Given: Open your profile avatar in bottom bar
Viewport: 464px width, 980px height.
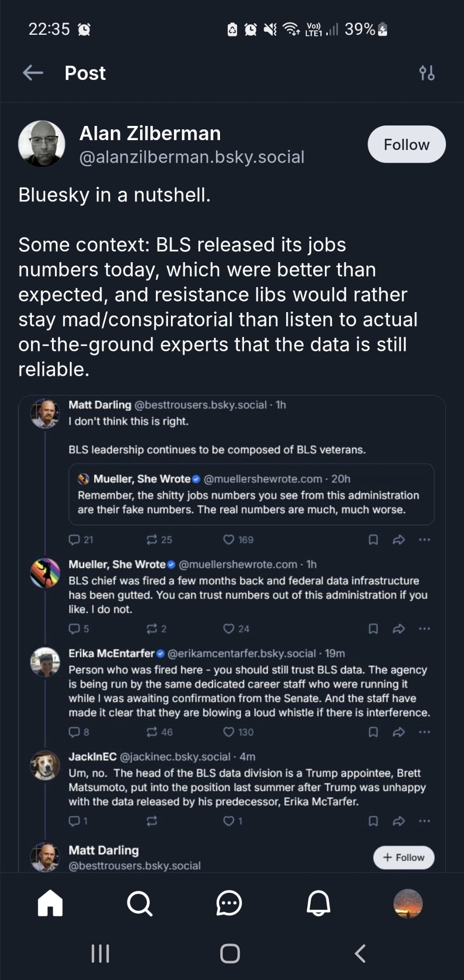Looking at the screenshot, I should (x=408, y=903).
